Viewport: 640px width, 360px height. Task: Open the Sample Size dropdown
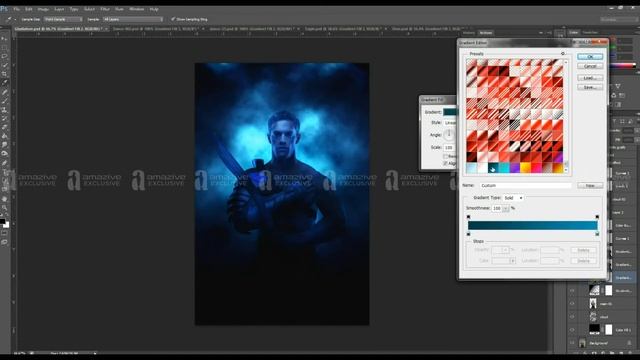pyautogui.click(x=63, y=19)
